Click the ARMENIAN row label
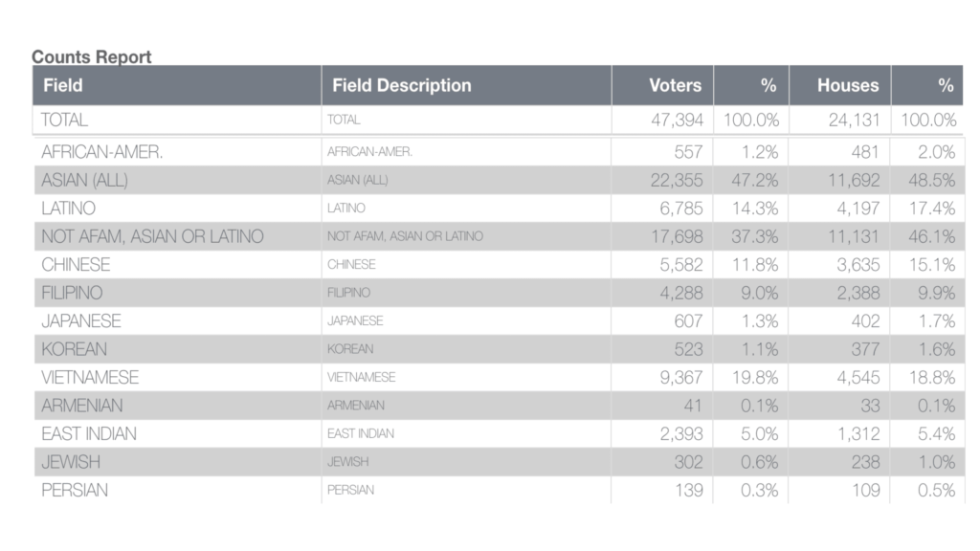Screen dimensions: 980x551 pos(82,406)
